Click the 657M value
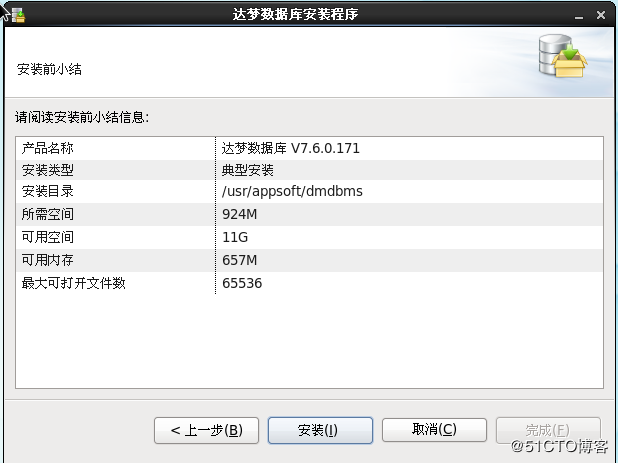 pos(240,260)
